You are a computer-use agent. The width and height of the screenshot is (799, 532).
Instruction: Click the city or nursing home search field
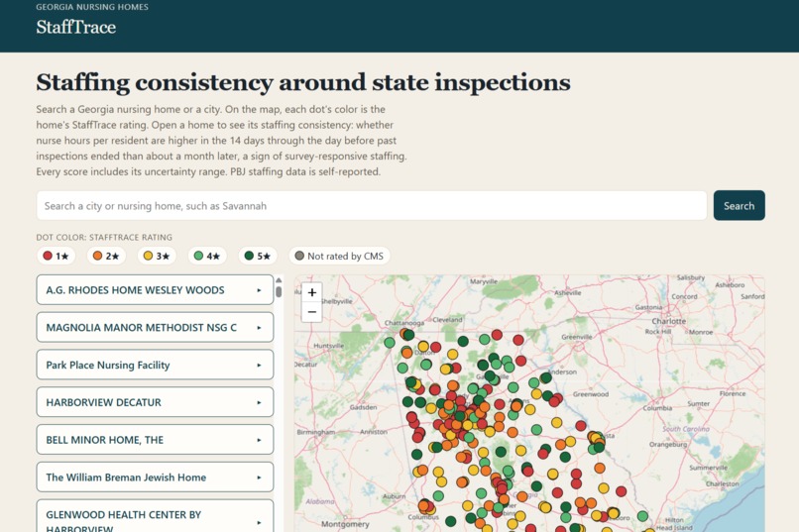(x=372, y=206)
